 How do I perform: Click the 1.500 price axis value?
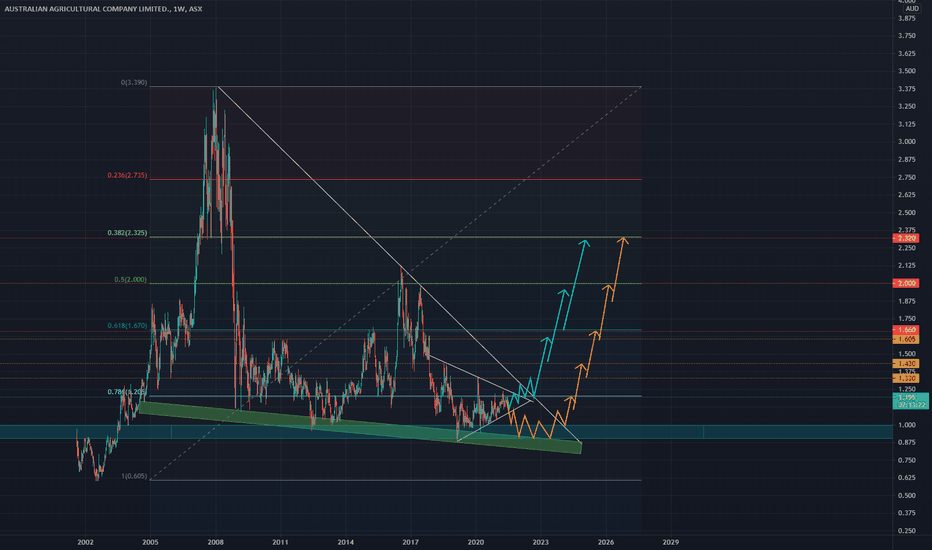906,354
